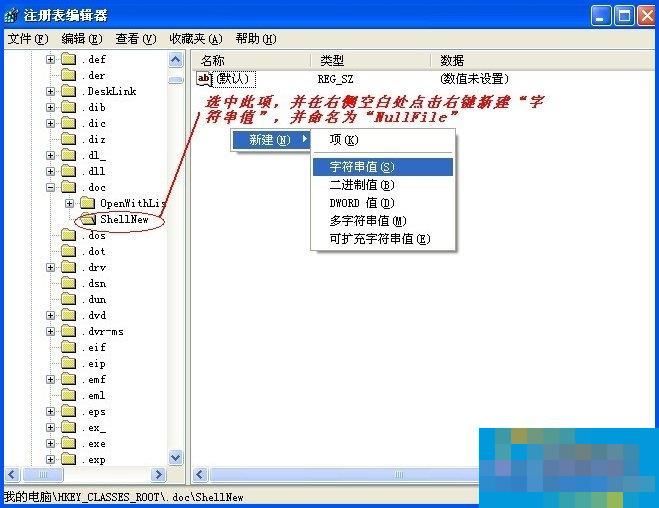This screenshot has width=659, height=508.
Task: Expand the .dib tree node
Action: point(50,107)
